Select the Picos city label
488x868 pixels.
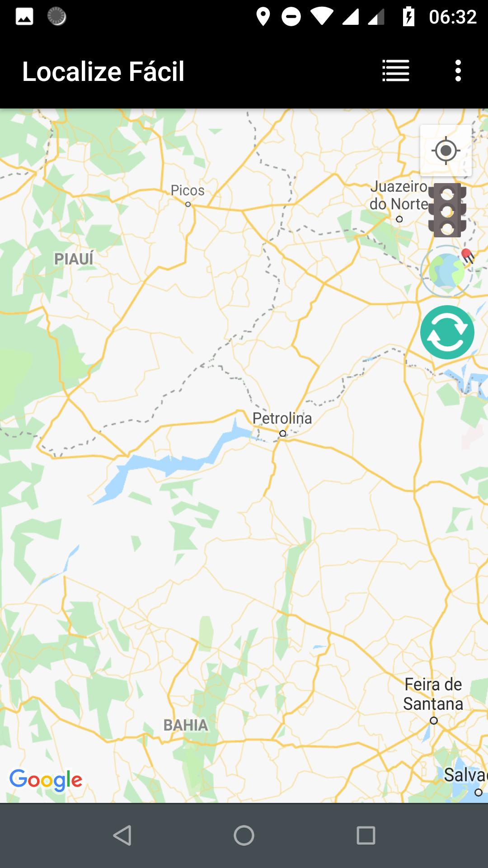[188, 190]
